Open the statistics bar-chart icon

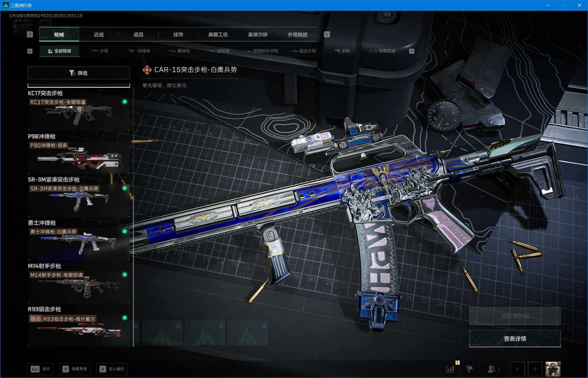pos(450,369)
